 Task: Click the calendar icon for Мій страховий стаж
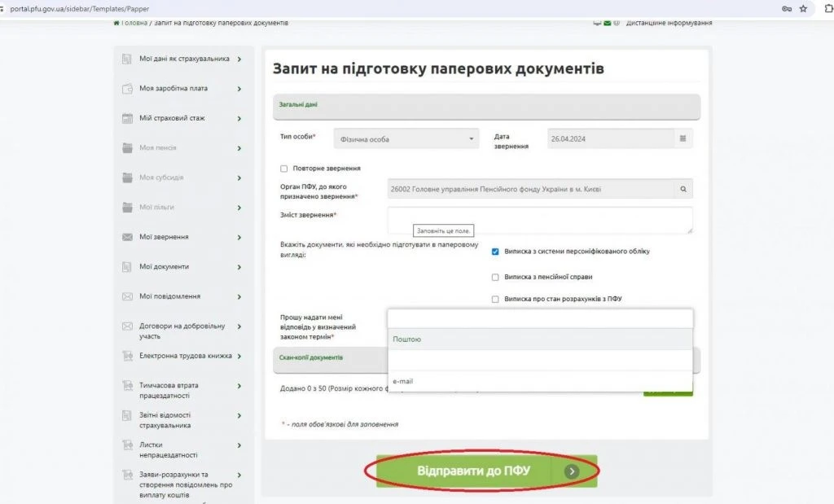[127, 119]
